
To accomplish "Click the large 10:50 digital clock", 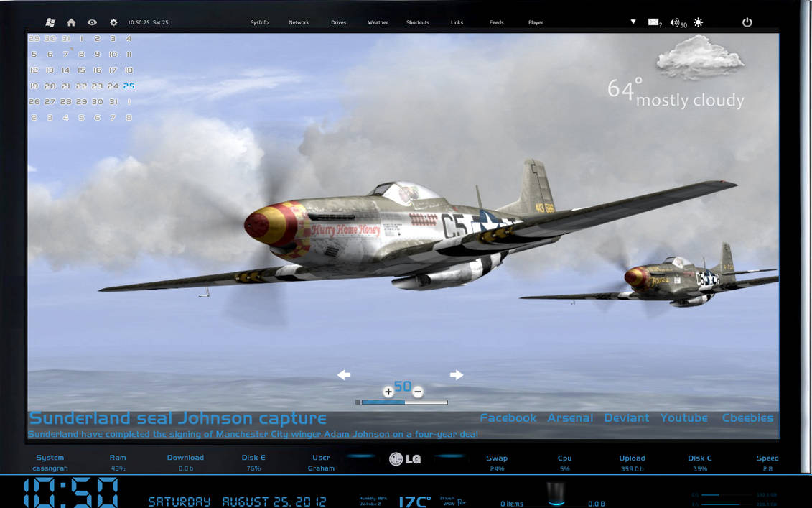I will 71,492.
